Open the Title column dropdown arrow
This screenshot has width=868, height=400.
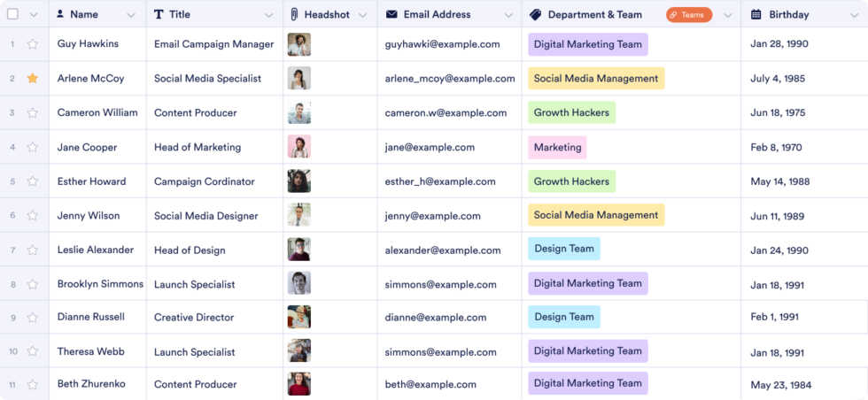point(269,15)
